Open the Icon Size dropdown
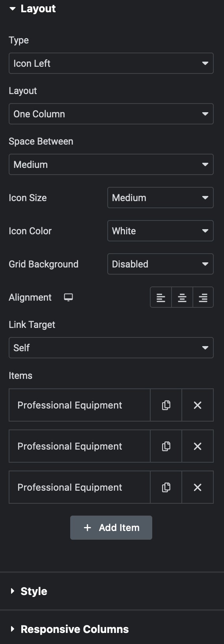The height and width of the screenshot is (644, 224). coord(161,198)
